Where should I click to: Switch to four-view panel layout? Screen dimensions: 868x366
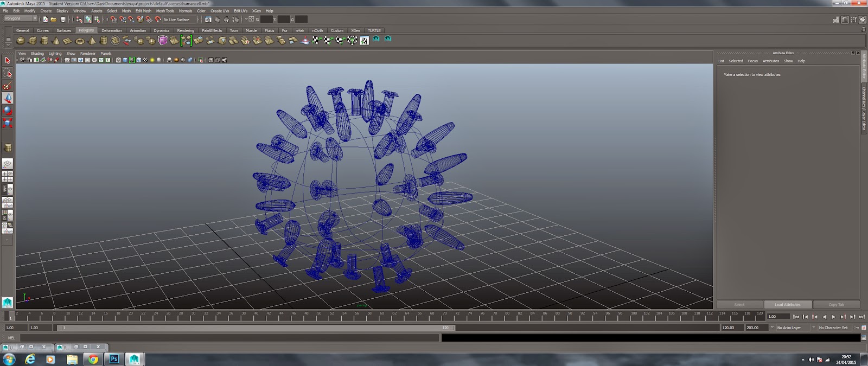(x=8, y=176)
